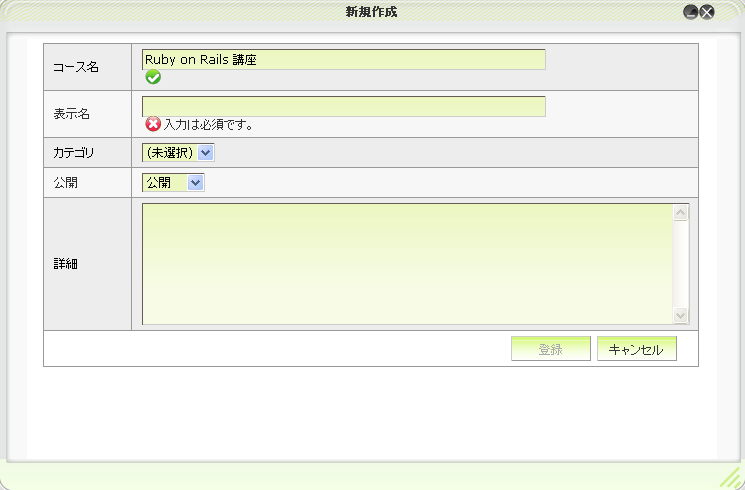Click the 詳細 row label
This screenshot has width=745, height=490.
[x=65, y=264]
